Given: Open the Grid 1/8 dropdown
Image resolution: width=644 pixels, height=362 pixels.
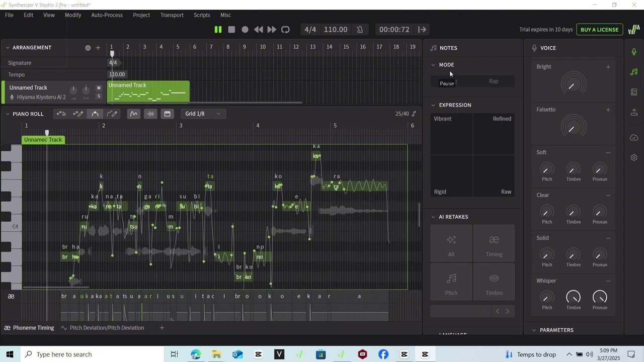Looking at the screenshot, I should click(203, 114).
